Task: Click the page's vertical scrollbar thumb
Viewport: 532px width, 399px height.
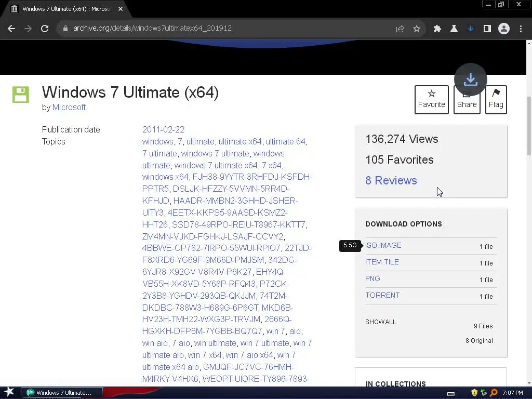Action: click(529, 126)
